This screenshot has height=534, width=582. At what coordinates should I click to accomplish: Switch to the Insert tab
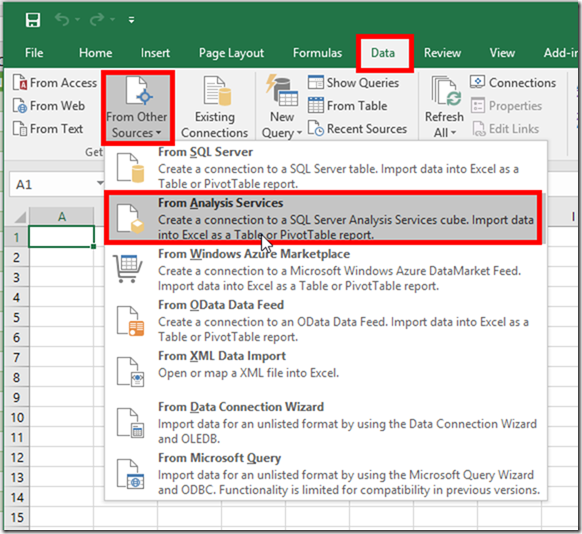tap(155, 53)
